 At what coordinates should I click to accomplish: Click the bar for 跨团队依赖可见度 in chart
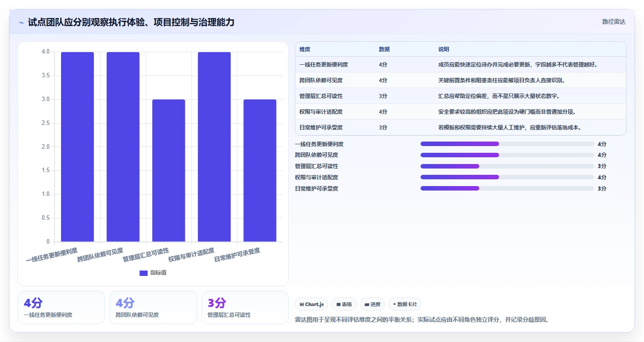[123, 147]
